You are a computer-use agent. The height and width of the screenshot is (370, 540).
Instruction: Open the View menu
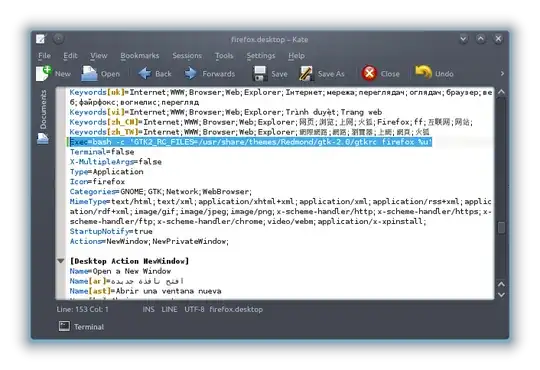(x=99, y=55)
